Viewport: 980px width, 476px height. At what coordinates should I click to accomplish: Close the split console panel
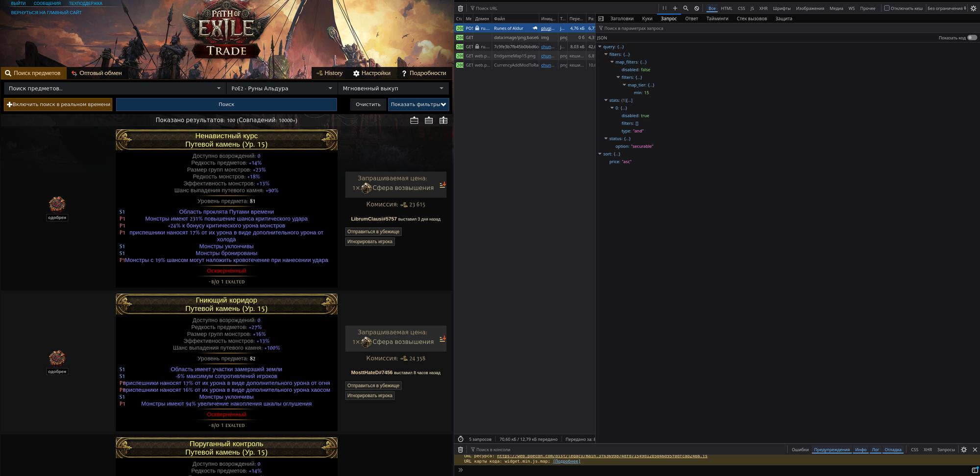pyautogui.click(x=975, y=450)
